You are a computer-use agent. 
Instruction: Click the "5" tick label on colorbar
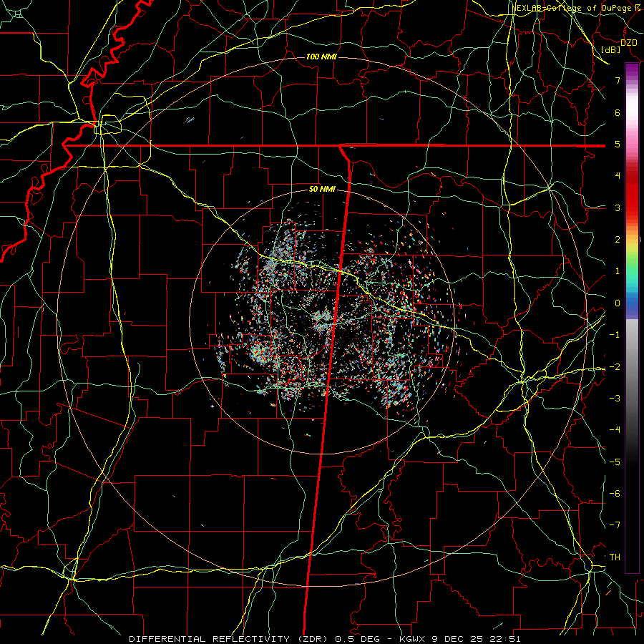618,144
